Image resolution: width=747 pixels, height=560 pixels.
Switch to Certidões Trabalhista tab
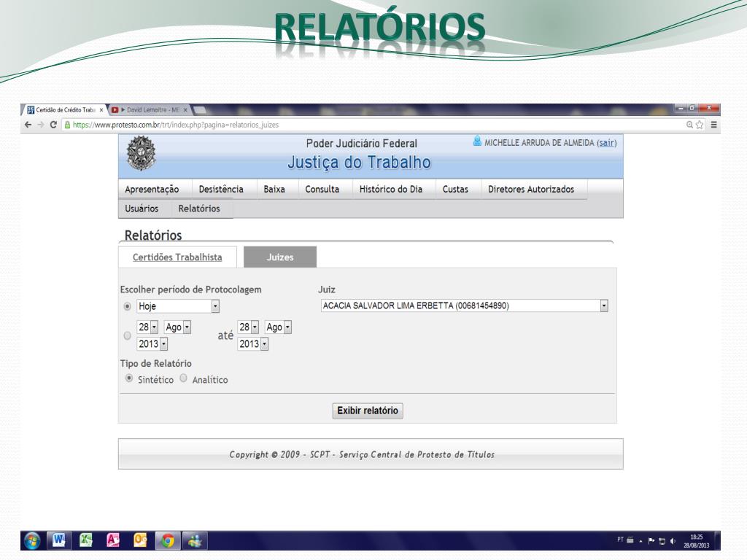177,257
